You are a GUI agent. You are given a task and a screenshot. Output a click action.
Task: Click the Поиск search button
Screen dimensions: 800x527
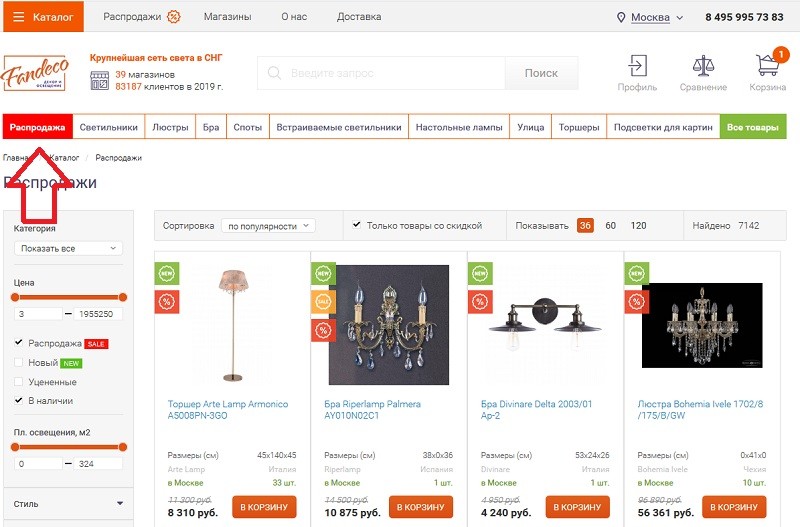tap(541, 73)
